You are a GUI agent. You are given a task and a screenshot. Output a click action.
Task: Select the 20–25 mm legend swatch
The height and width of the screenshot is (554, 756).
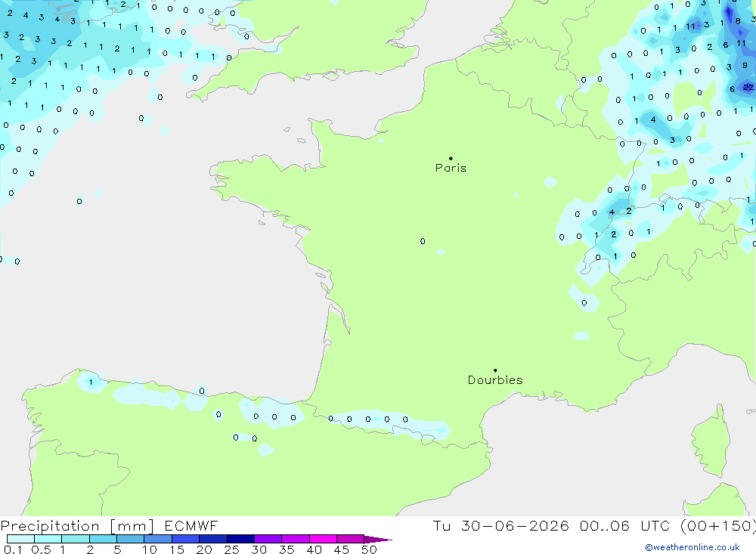[213, 539]
